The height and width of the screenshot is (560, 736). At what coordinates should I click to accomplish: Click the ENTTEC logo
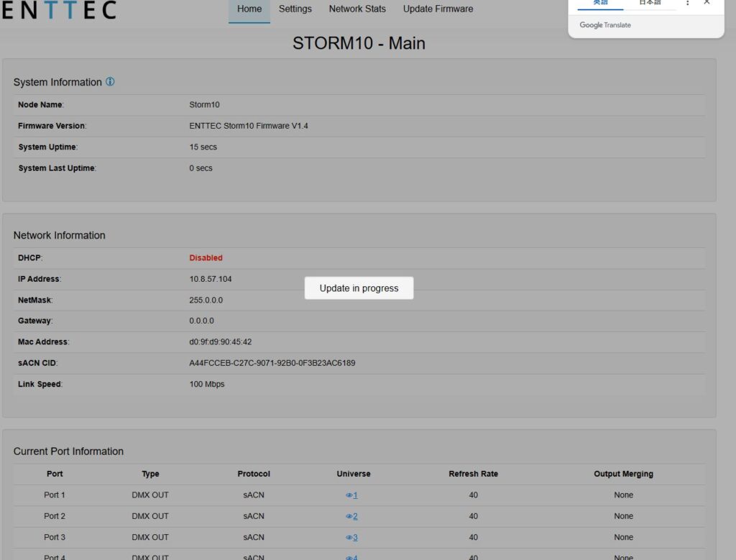point(59,10)
